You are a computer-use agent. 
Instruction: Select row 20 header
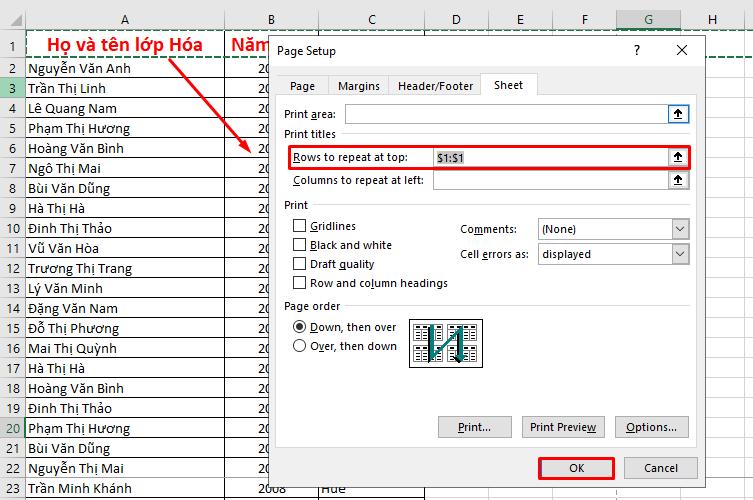[x=12, y=428]
